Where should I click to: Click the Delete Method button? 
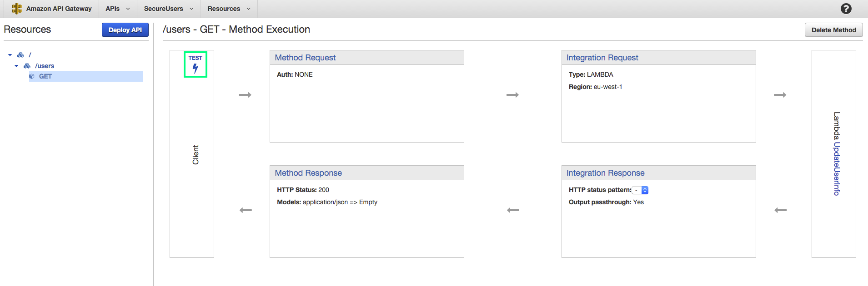[833, 30]
